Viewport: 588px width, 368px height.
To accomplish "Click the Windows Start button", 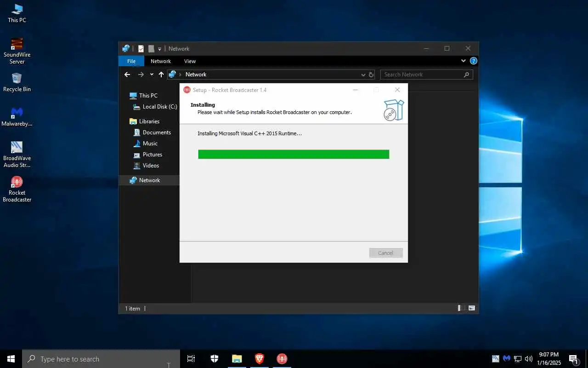I will tap(11, 359).
